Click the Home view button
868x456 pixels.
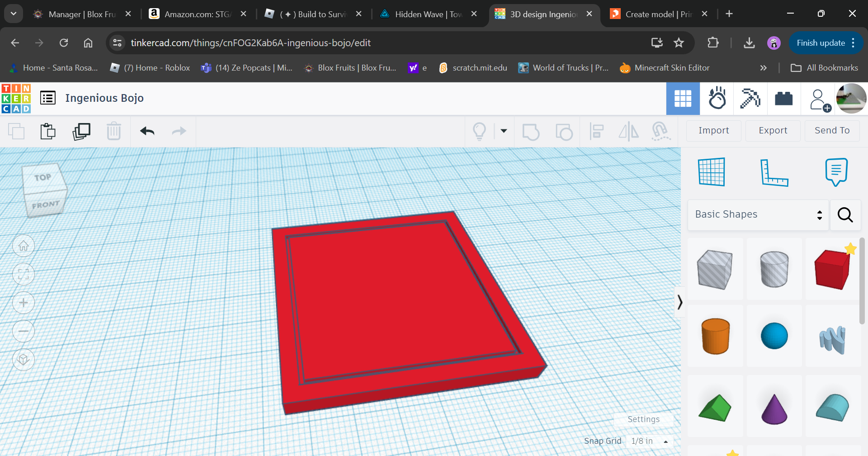click(x=24, y=246)
